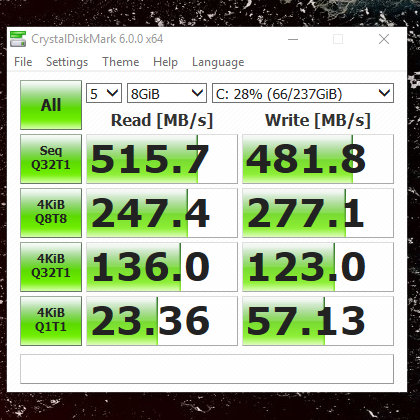Open the Settings menu
Image resolution: width=420 pixels, height=420 pixels.
(x=67, y=62)
